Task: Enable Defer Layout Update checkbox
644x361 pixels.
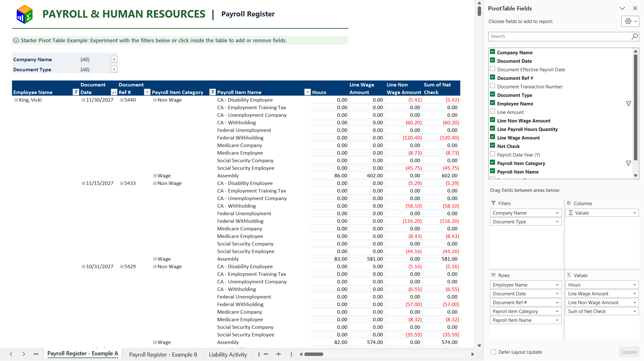Action: tap(493, 352)
